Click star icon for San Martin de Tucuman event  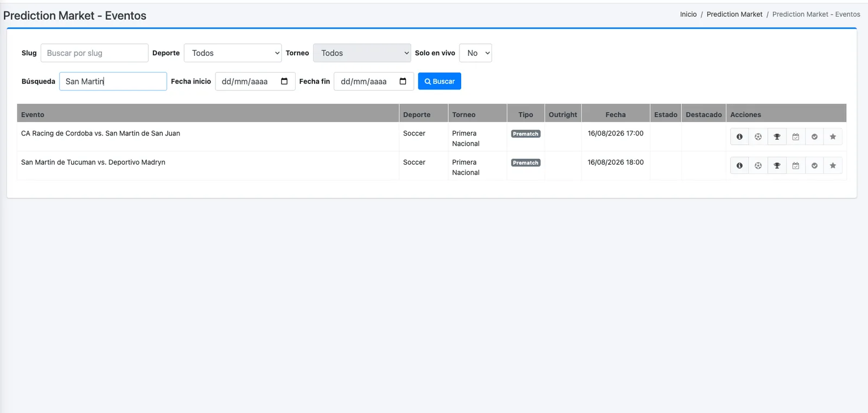[x=833, y=165]
